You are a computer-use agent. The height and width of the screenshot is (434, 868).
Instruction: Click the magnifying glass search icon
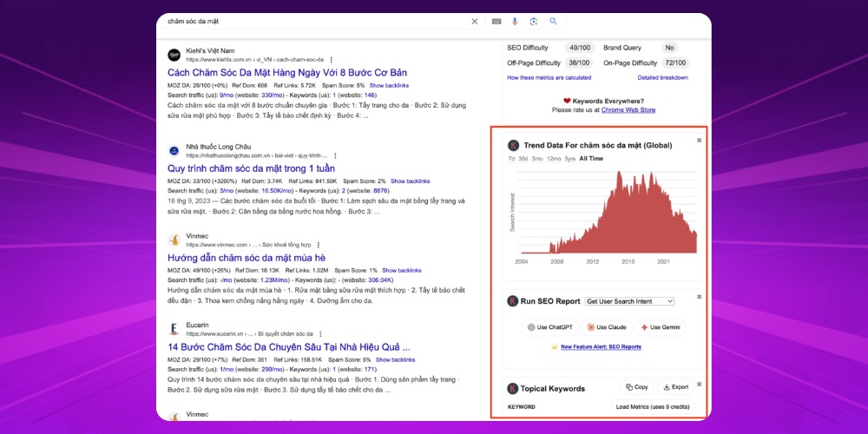tap(553, 22)
